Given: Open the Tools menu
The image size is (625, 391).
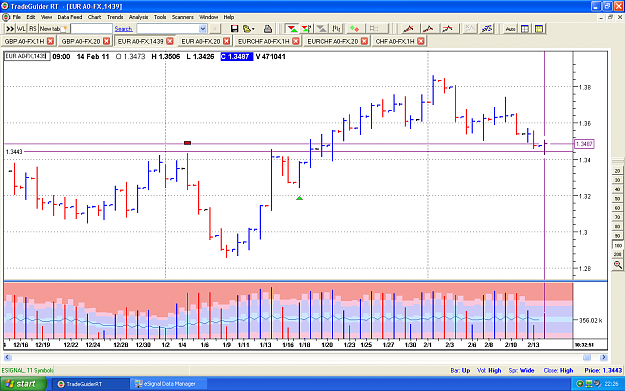Looking at the screenshot, I should tap(160, 17).
